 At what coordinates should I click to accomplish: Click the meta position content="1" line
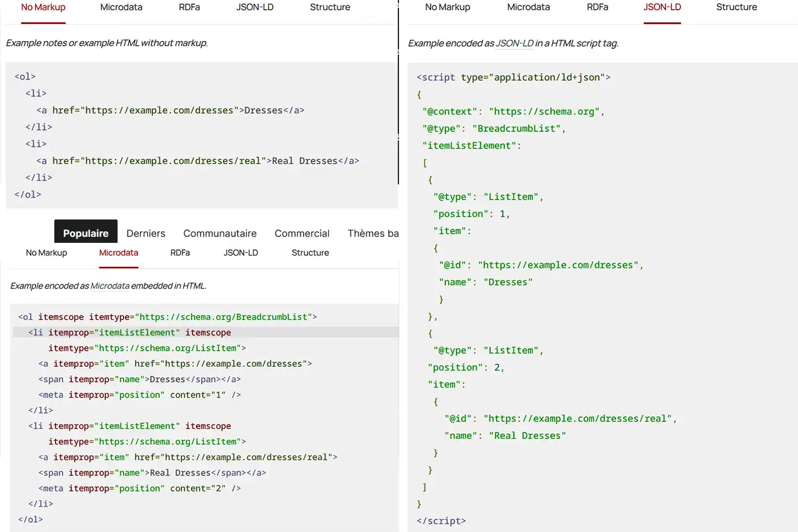(x=140, y=395)
